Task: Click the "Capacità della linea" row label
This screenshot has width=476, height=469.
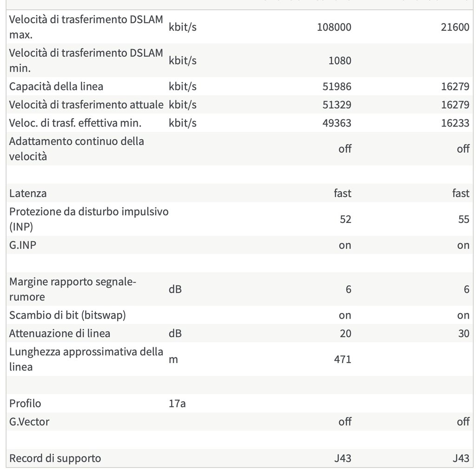Action: pos(56,86)
